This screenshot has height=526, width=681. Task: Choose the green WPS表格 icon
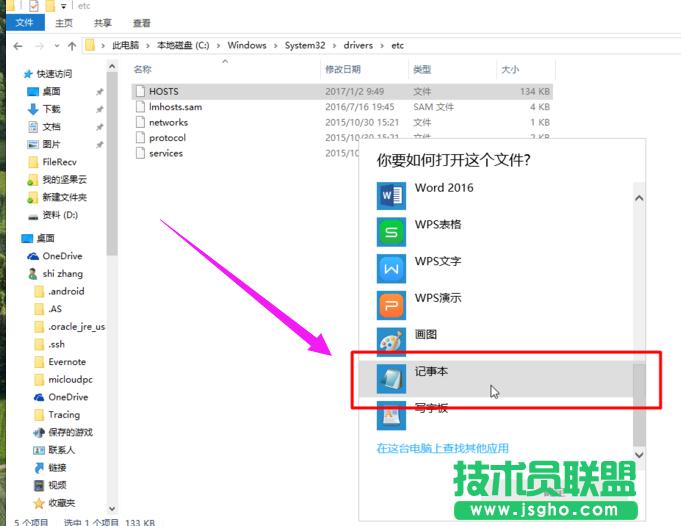click(391, 232)
